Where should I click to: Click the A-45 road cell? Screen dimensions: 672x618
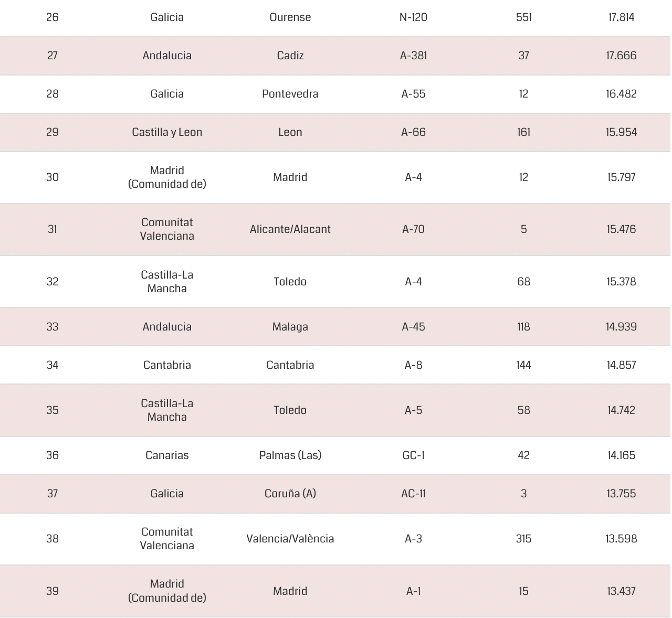click(413, 327)
